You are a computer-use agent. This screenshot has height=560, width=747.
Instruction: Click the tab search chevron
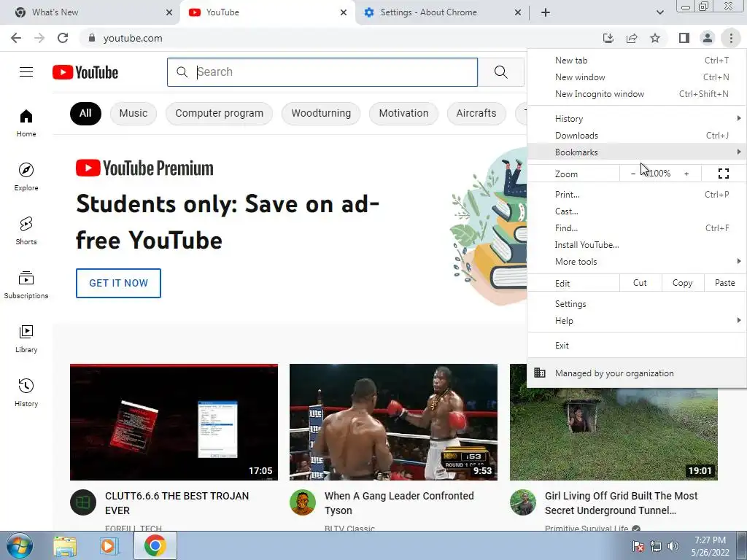659,12
